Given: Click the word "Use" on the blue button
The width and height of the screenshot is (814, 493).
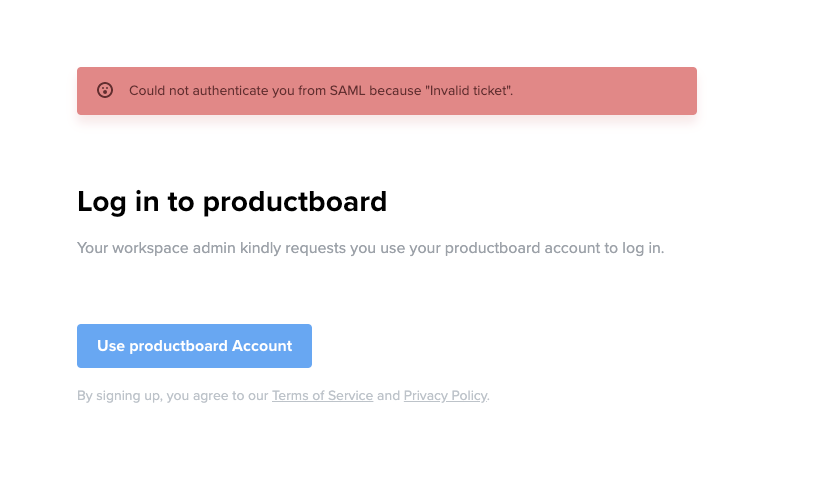Looking at the screenshot, I should (111, 346).
